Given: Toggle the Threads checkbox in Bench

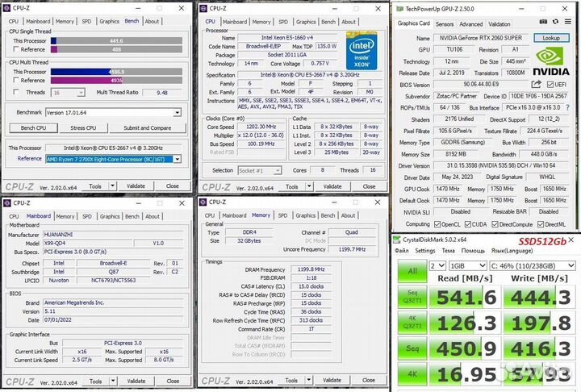Looking at the screenshot, I should tap(18, 93).
